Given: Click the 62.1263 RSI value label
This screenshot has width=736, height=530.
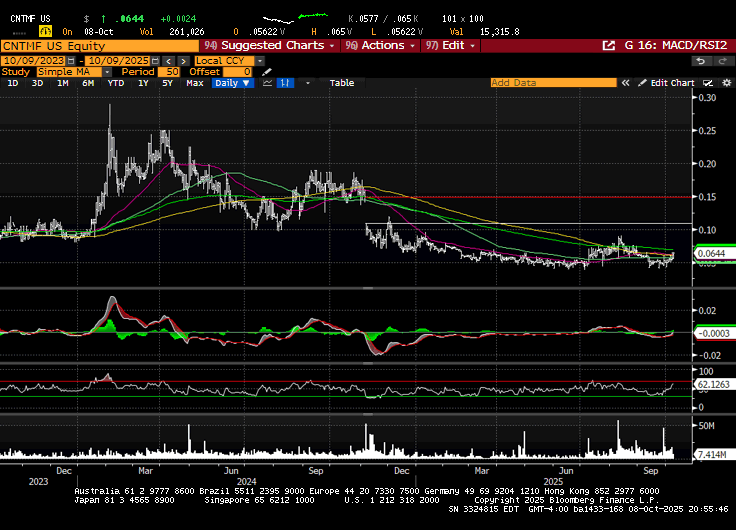Looking at the screenshot, I should (x=713, y=384).
